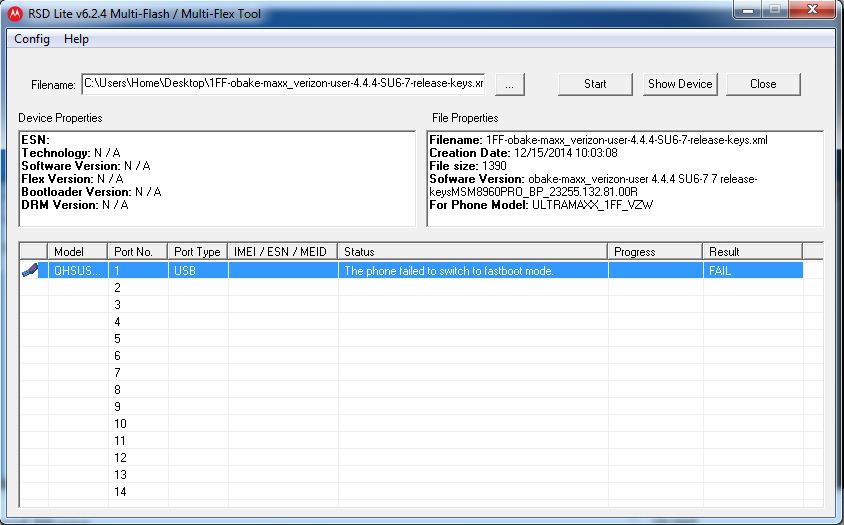Click the Port No. column header
This screenshot has height=525, width=844.
click(138, 251)
